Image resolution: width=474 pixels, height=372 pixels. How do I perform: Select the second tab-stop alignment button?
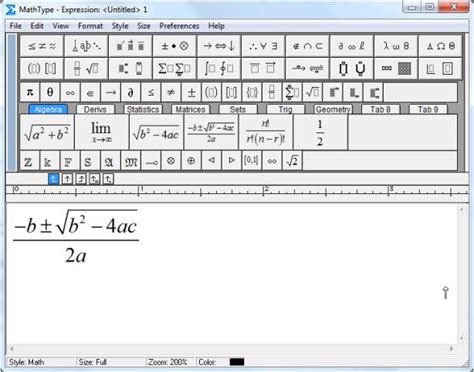click(x=67, y=179)
